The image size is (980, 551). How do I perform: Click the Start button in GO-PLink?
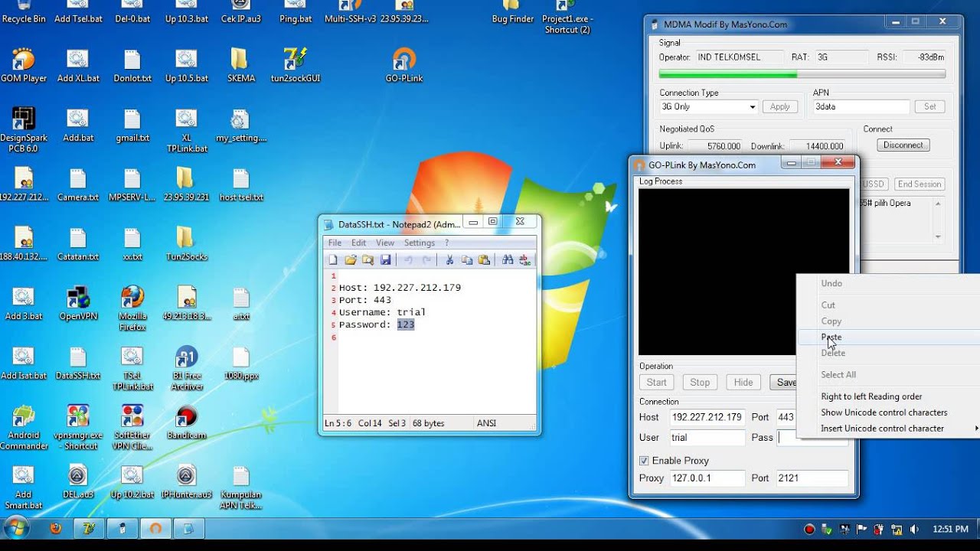[x=657, y=382]
